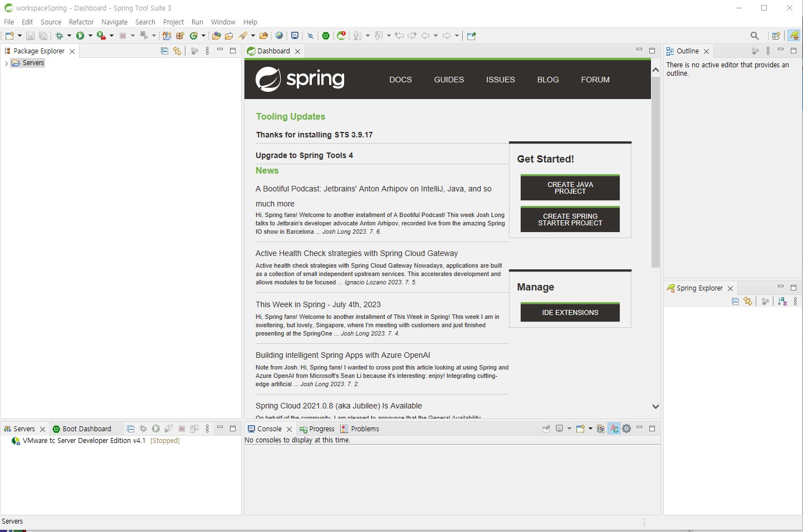Click the Console panel copy-pages icon

click(601, 428)
